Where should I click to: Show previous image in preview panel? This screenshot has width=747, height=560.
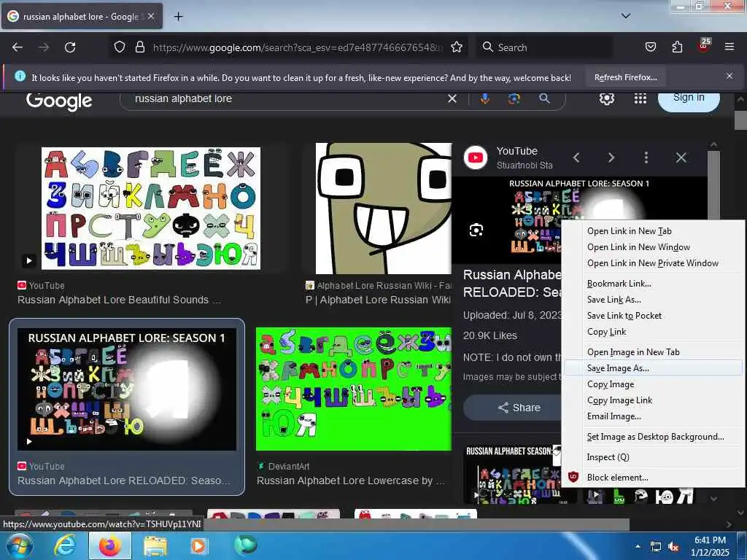576,157
